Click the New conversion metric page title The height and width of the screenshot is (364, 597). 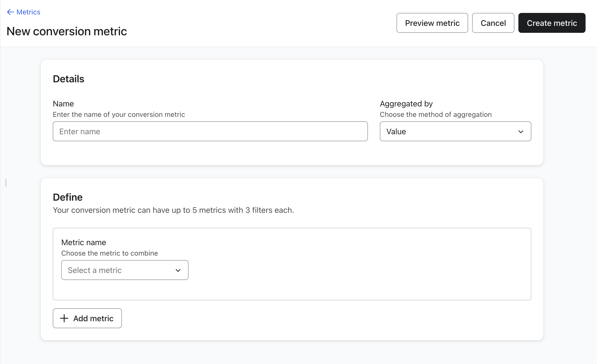coord(67,31)
